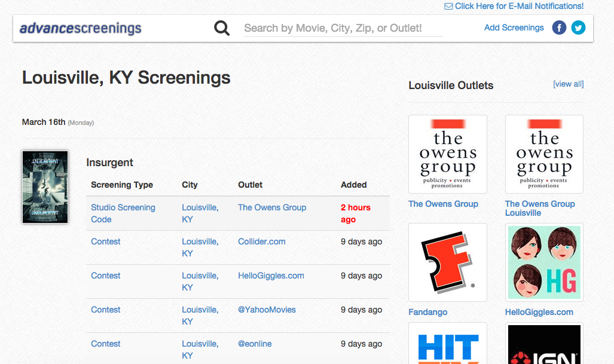
Task: Open Owens Group Louisville logo thumbnail
Action: (x=544, y=154)
